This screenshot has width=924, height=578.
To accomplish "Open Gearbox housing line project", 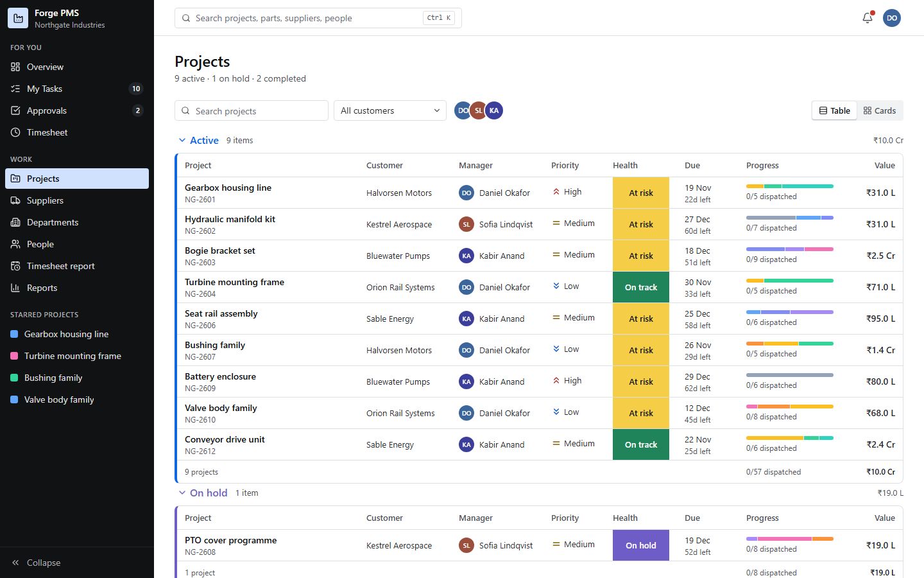I will click(228, 188).
